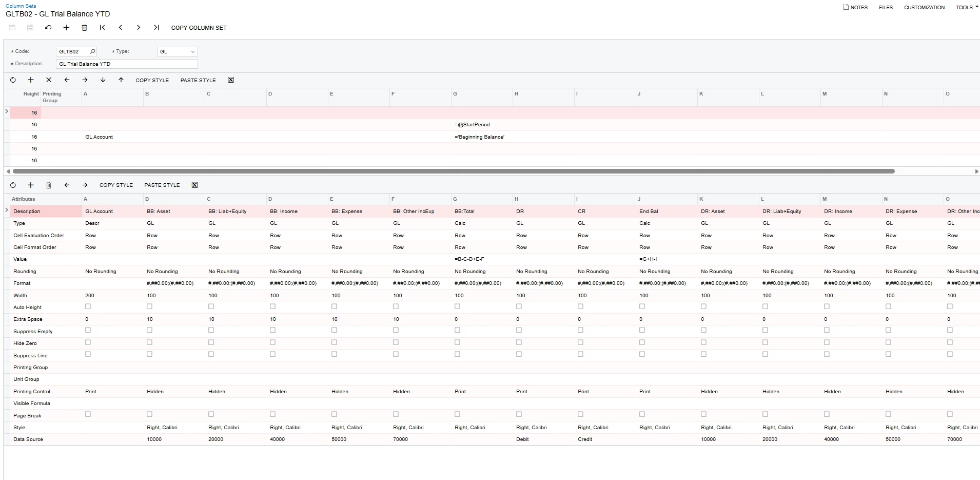Click the Save disk icon in main toolbar

[30, 28]
